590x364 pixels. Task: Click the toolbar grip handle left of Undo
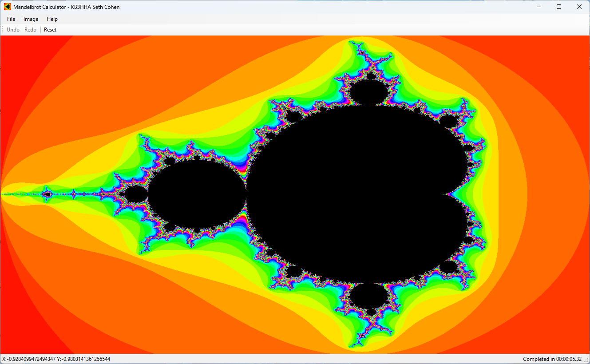[x=2, y=30]
